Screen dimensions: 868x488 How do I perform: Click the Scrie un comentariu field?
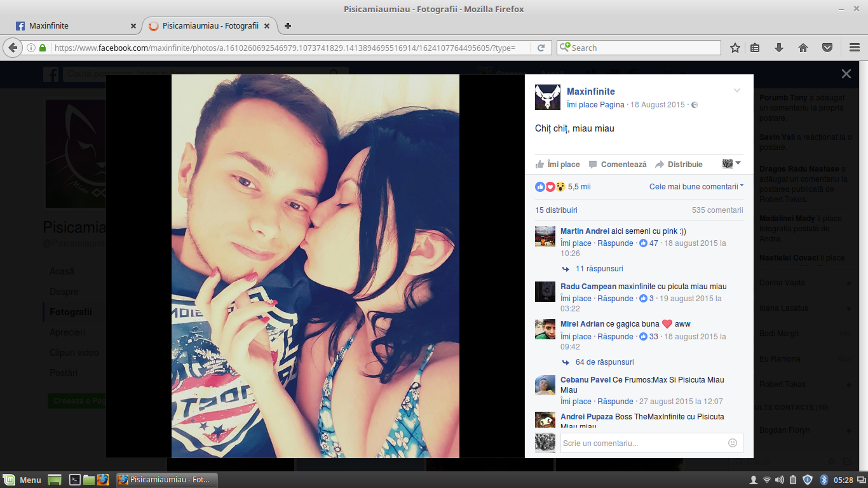point(651,443)
